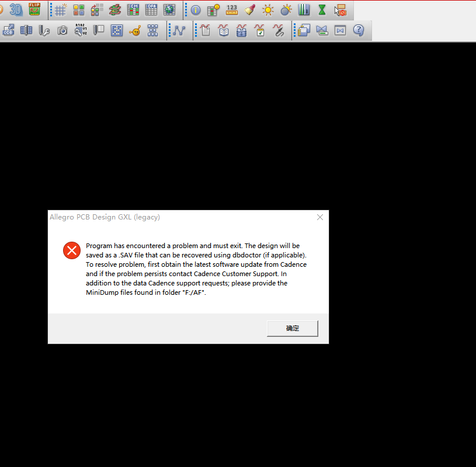Click the R1R2 V1V2 wrench icon
This screenshot has width=476, height=467.
pyautogui.click(x=81, y=30)
